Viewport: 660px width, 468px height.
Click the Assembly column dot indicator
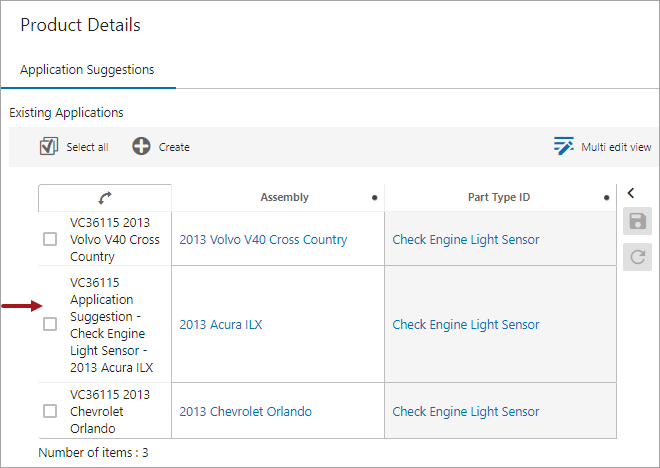375,197
